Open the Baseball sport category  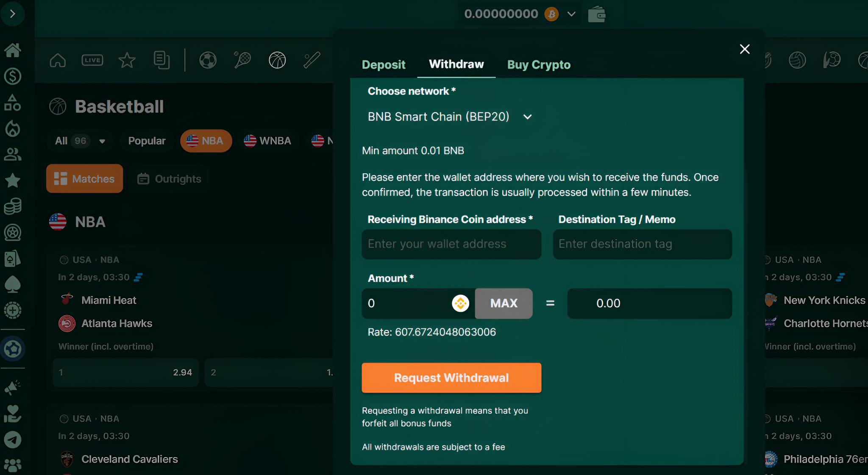tap(312, 60)
